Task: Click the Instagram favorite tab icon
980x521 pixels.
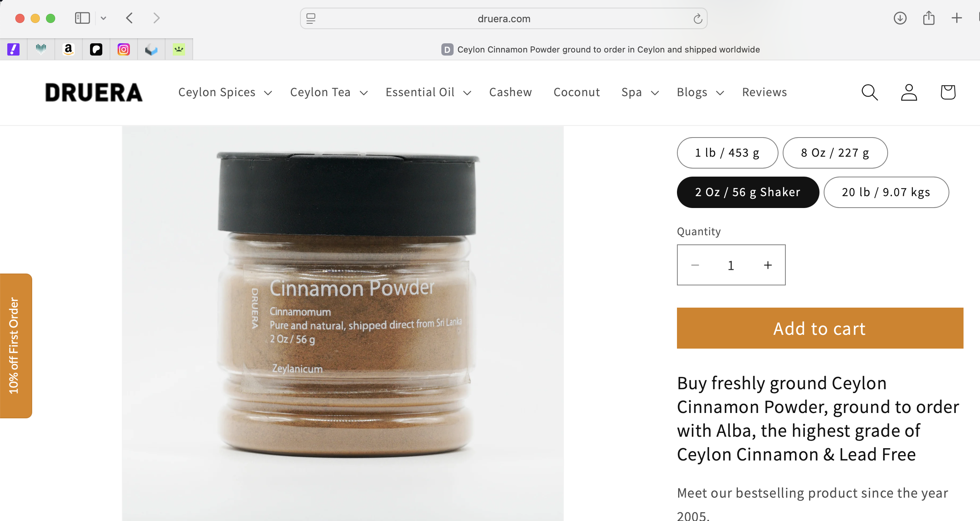Action: (x=124, y=49)
